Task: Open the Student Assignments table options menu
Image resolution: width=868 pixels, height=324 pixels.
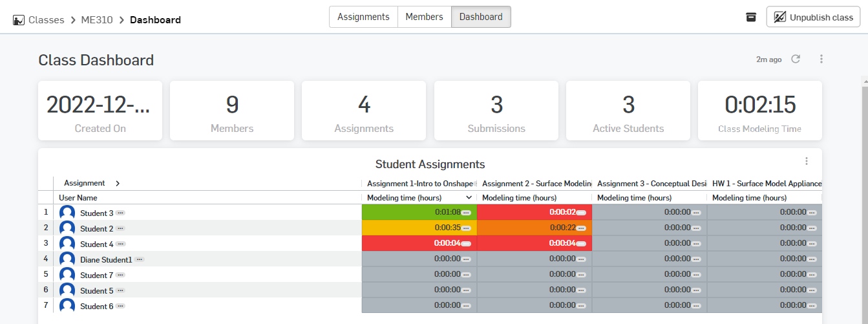Action: (807, 161)
